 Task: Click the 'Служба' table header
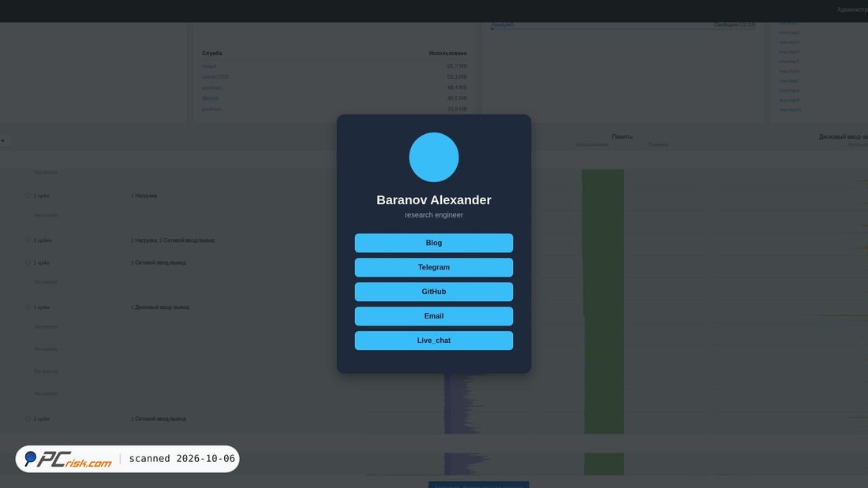click(x=212, y=53)
